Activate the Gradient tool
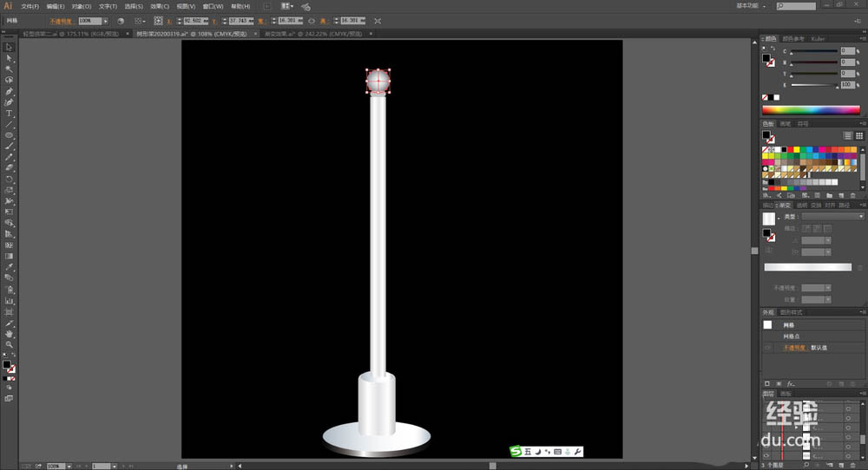Viewport: 868px width, 470px height. 9,256
